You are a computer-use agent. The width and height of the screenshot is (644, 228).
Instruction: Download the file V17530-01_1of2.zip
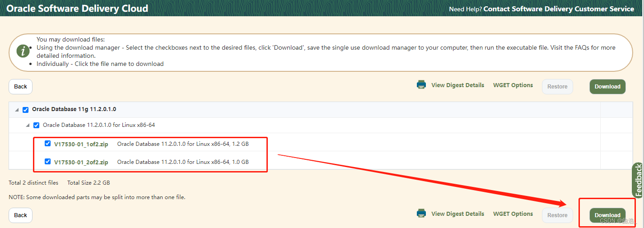[81, 144]
